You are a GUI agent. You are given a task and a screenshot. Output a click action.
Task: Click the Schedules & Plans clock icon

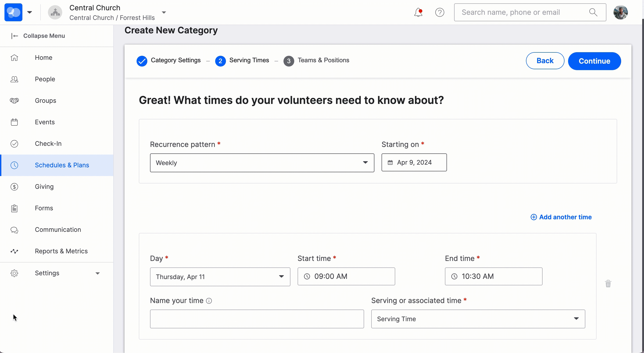point(14,165)
